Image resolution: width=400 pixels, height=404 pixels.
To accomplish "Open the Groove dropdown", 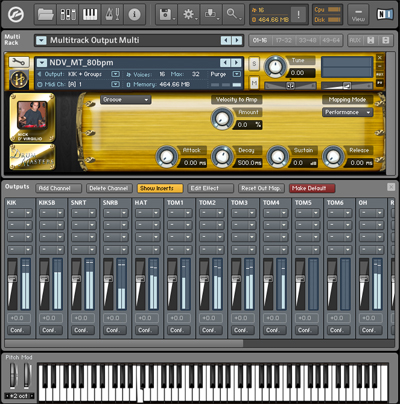I will tap(126, 99).
